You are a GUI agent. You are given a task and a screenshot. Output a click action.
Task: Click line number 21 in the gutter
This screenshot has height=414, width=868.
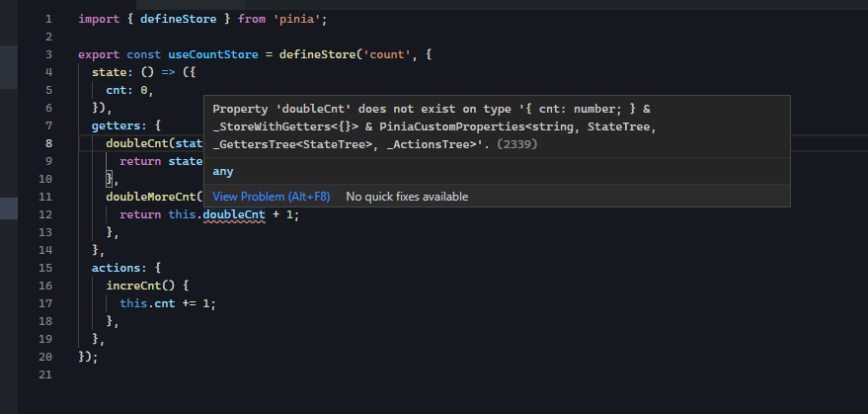[x=45, y=374]
